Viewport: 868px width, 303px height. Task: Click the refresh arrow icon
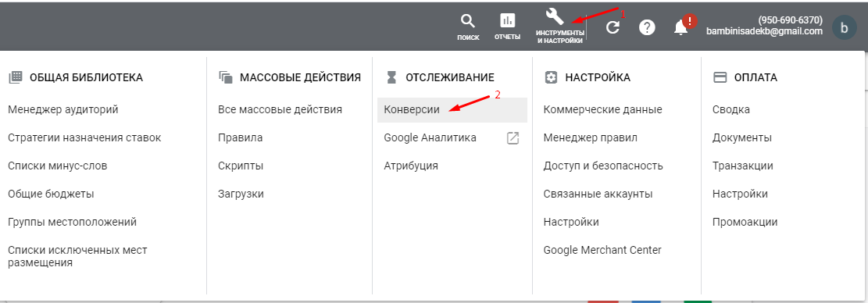click(613, 27)
